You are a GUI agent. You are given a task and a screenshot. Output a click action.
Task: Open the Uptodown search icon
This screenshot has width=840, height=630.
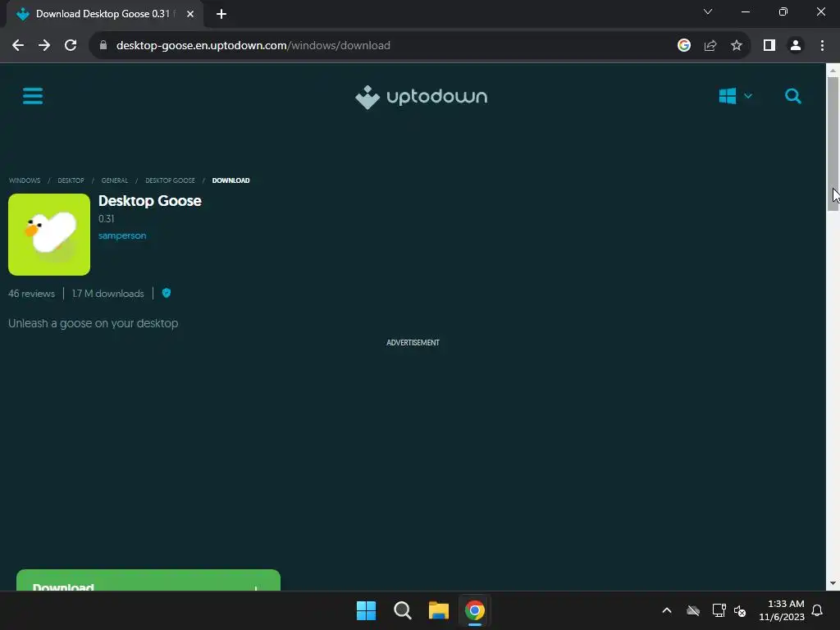pyautogui.click(x=793, y=97)
